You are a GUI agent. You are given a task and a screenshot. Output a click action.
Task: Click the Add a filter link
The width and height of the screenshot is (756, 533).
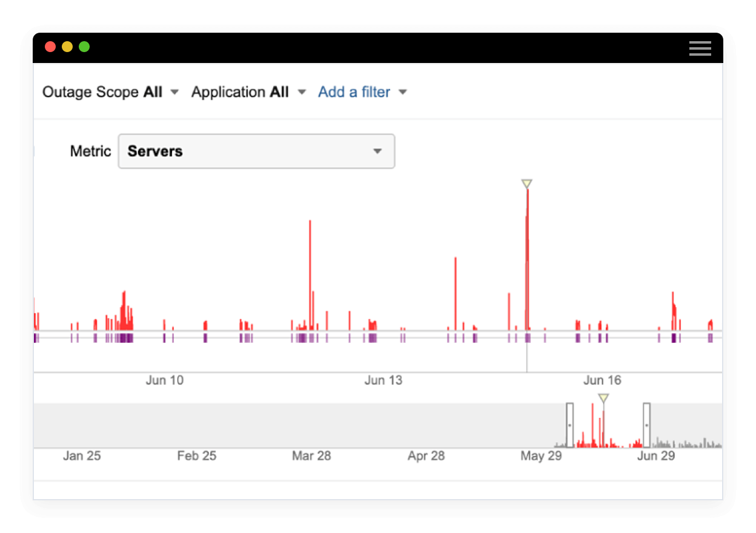pyautogui.click(x=354, y=92)
